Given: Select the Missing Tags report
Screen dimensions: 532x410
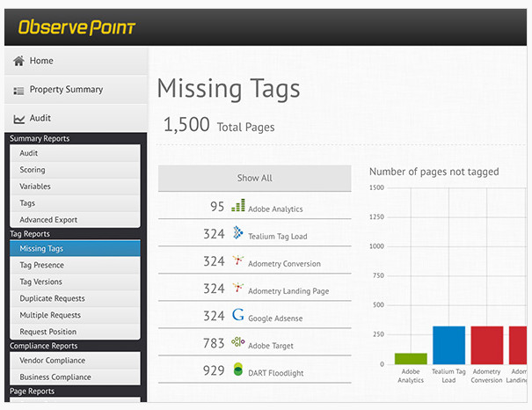Looking at the screenshot, I should point(75,248).
